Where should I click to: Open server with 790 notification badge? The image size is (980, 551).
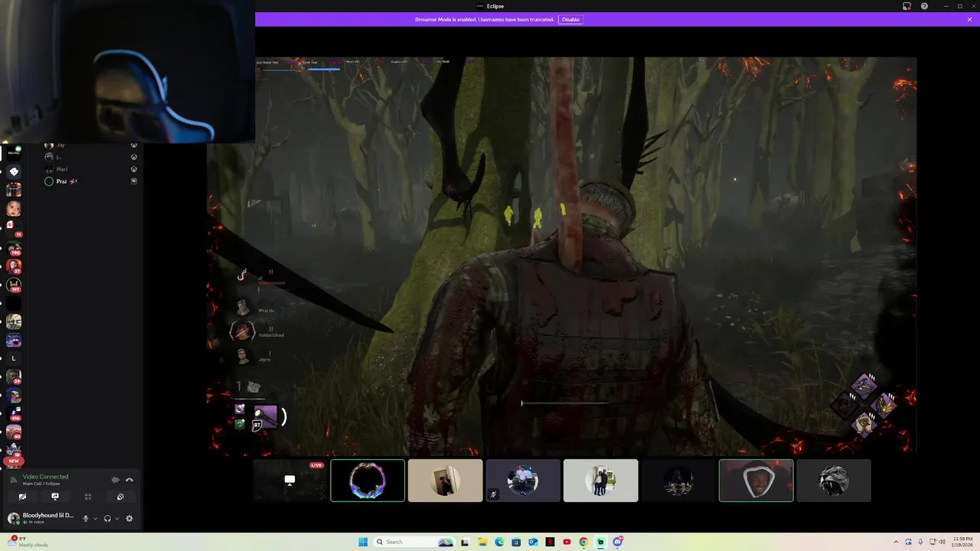[14, 248]
